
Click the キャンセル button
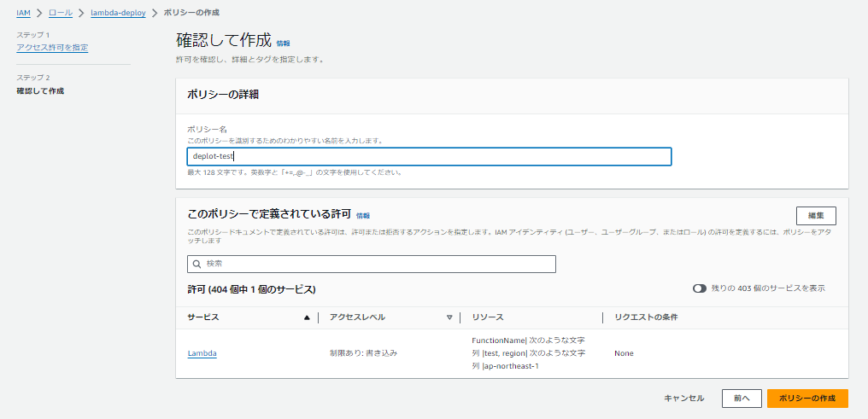(684, 399)
